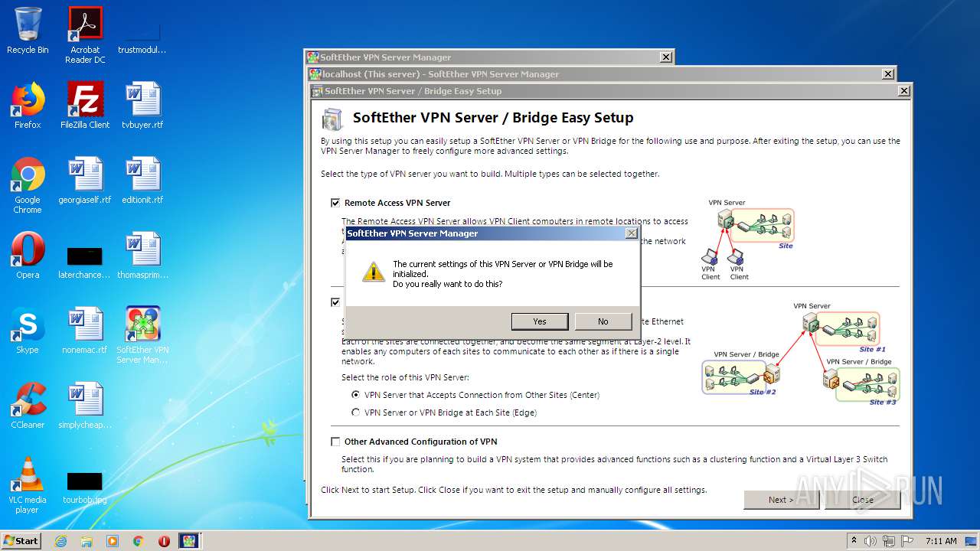Viewport: 980px width, 551px height.
Task: Select the editionit.rtf desktop file
Action: coord(142,181)
